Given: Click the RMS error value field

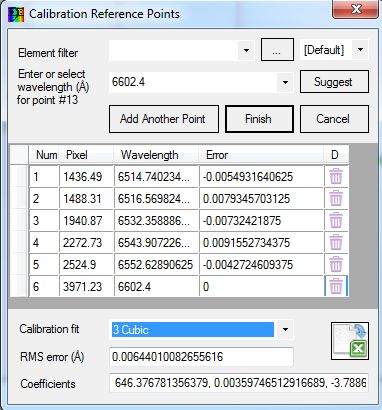Looking at the screenshot, I should (x=201, y=357).
